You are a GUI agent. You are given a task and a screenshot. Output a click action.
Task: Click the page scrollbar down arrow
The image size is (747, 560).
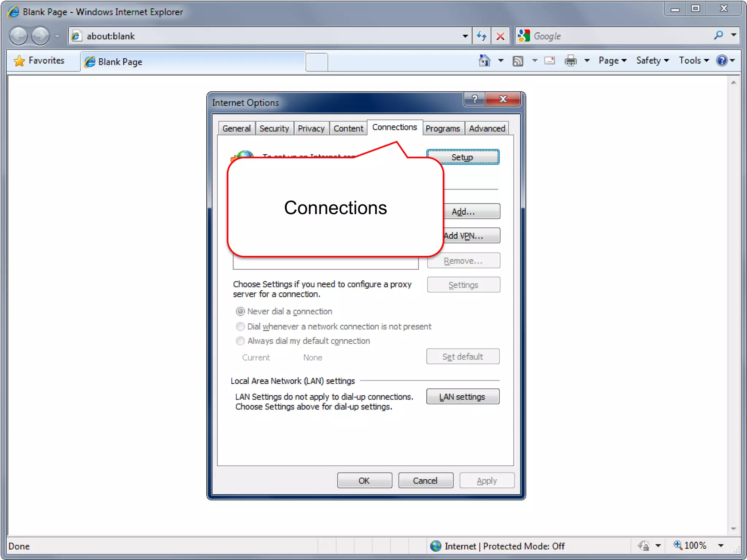(734, 529)
